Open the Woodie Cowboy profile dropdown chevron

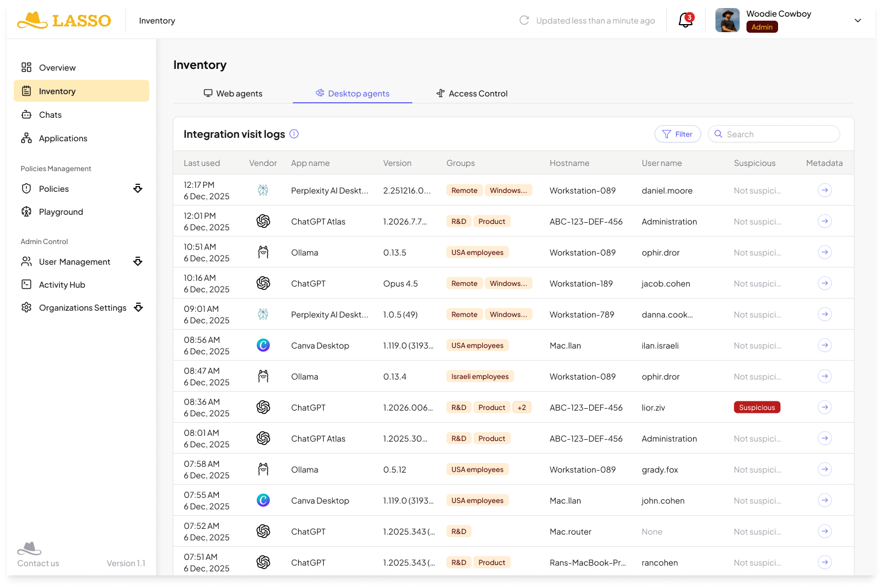pos(858,21)
